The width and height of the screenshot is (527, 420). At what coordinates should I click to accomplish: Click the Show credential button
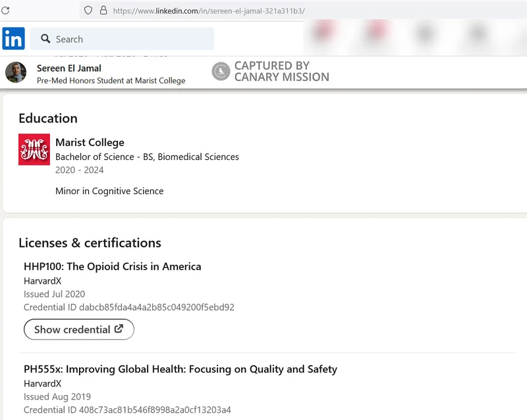(78, 329)
